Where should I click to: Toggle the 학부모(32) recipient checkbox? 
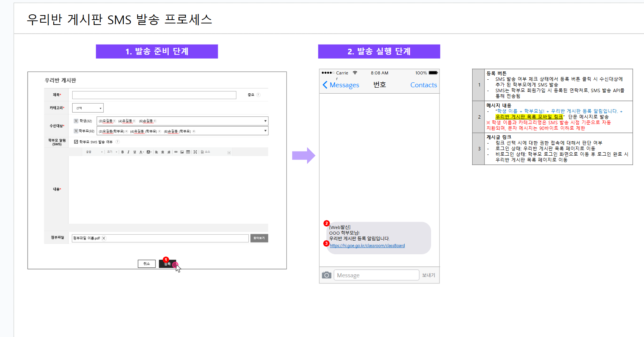76,131
